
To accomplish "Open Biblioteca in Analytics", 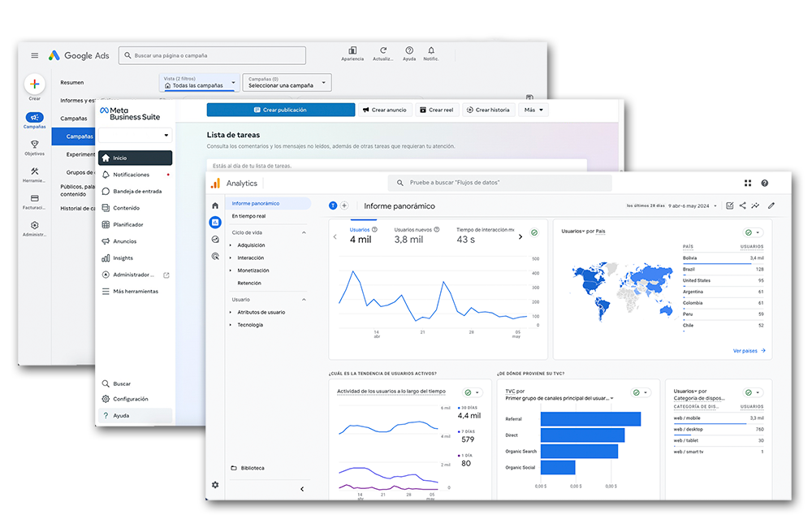I will pyautogui.click(x=248, y=468).
